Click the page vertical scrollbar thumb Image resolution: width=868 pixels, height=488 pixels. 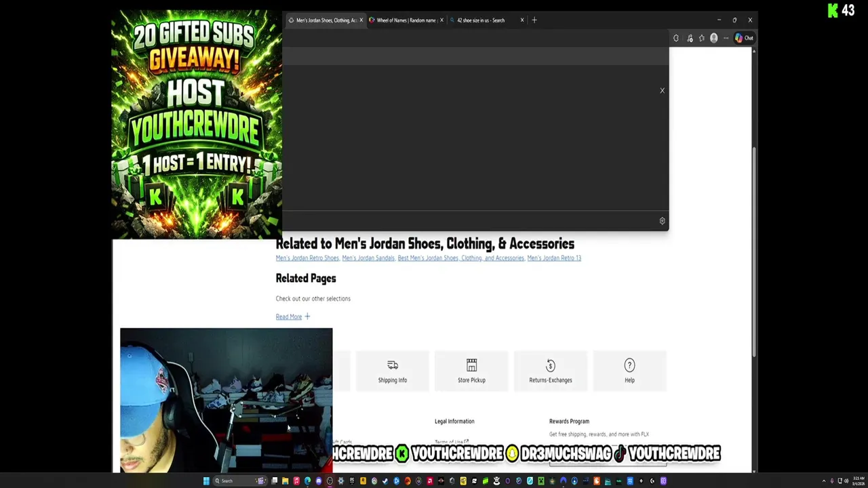[754, 251]
